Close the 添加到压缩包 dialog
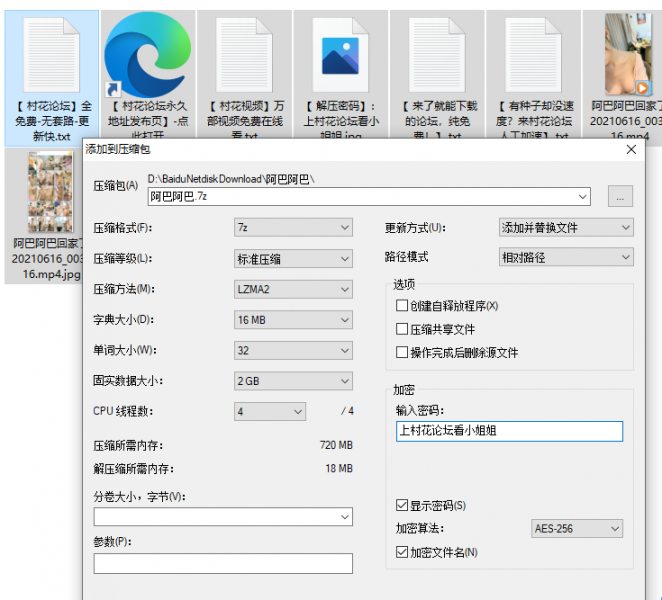 (x=631, y=149)
